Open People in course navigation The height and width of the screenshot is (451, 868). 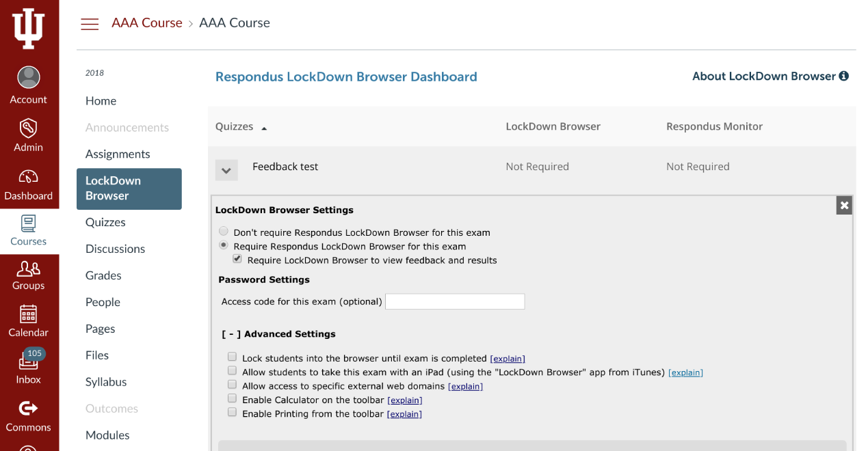(103, 302)
